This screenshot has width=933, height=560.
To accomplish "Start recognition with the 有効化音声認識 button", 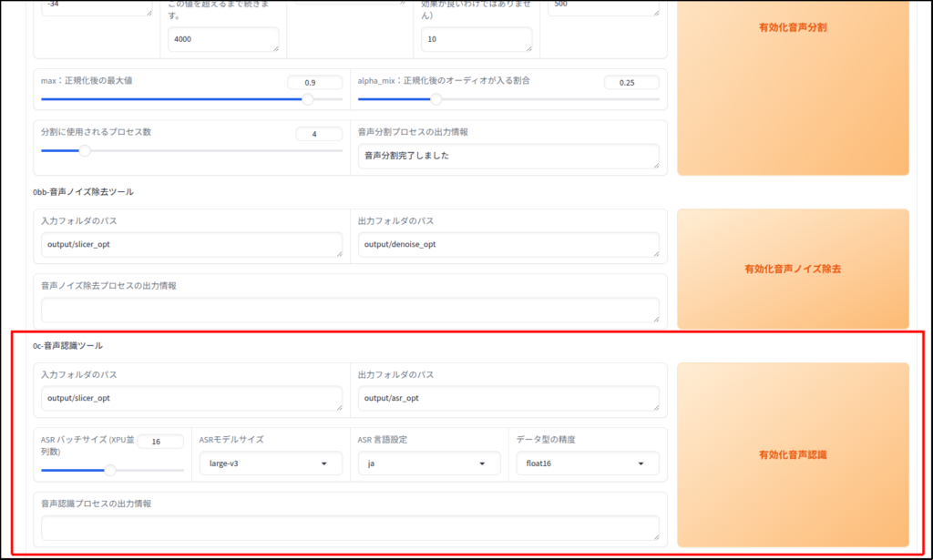I will click(x=792, y=453).
